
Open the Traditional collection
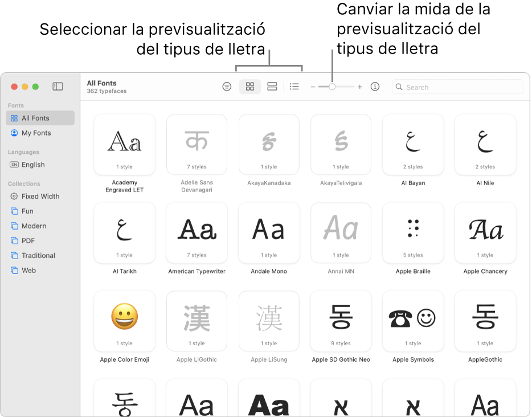(40, 255)
